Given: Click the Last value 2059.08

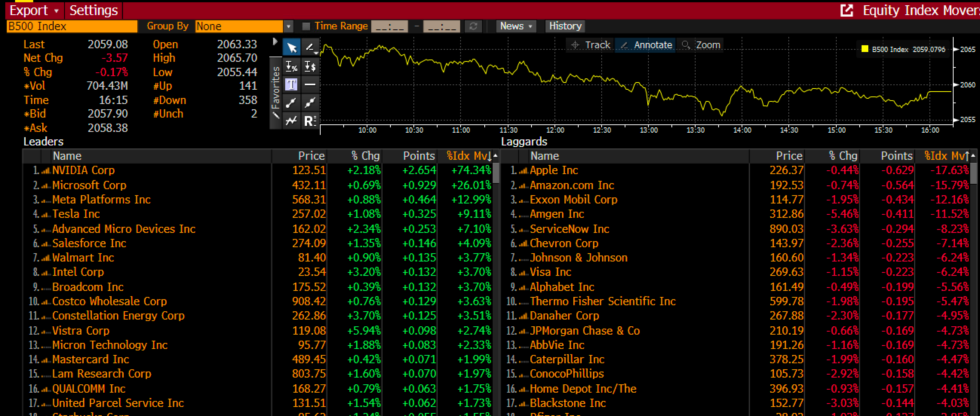Looking at the screenshot, I should point(108,44).
